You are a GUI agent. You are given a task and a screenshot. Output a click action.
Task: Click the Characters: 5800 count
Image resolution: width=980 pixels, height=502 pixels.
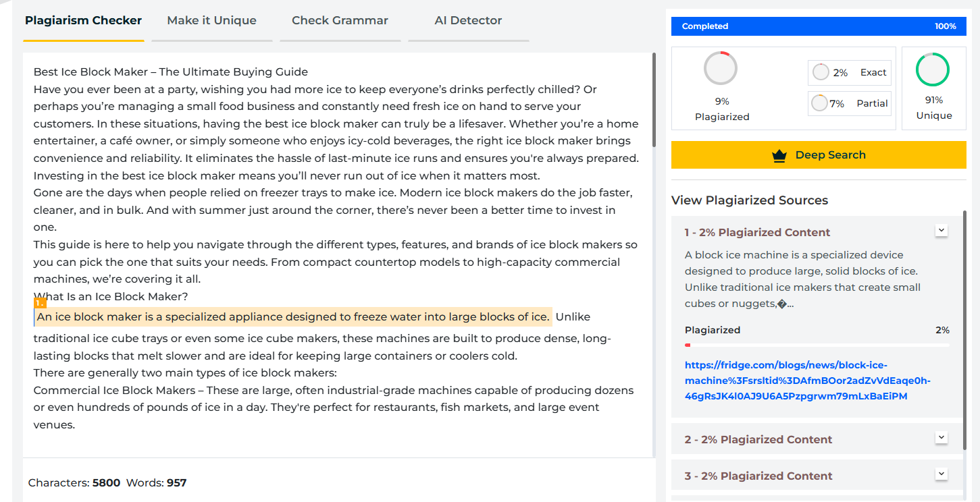click(x=74, y=483)
